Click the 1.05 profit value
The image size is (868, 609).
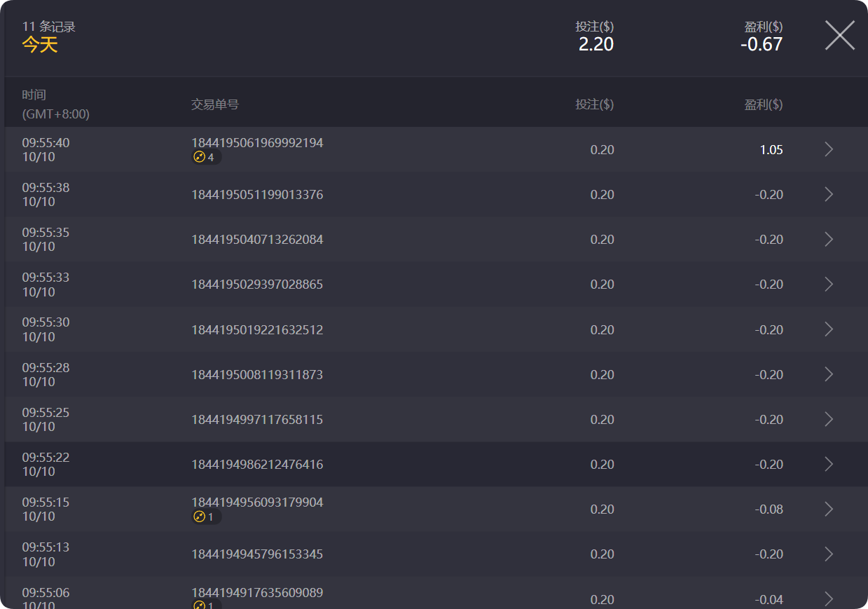[x=771, y=150]
